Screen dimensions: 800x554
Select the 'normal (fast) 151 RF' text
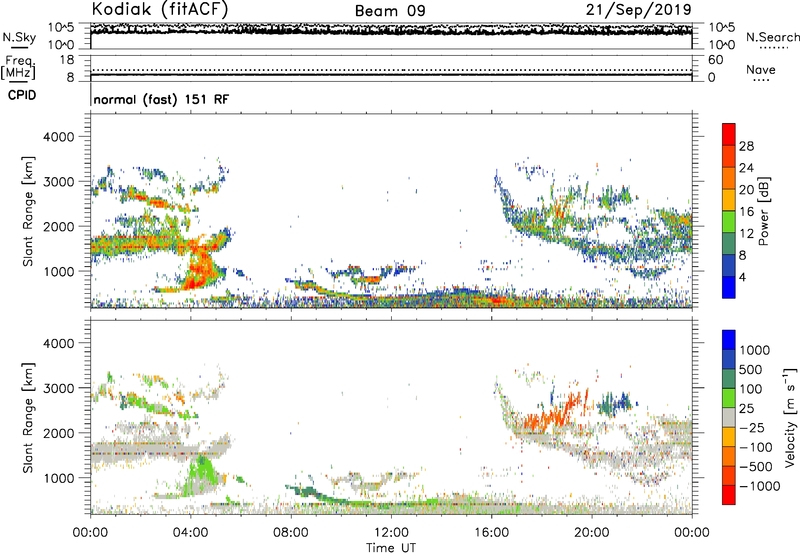[161, 99]
